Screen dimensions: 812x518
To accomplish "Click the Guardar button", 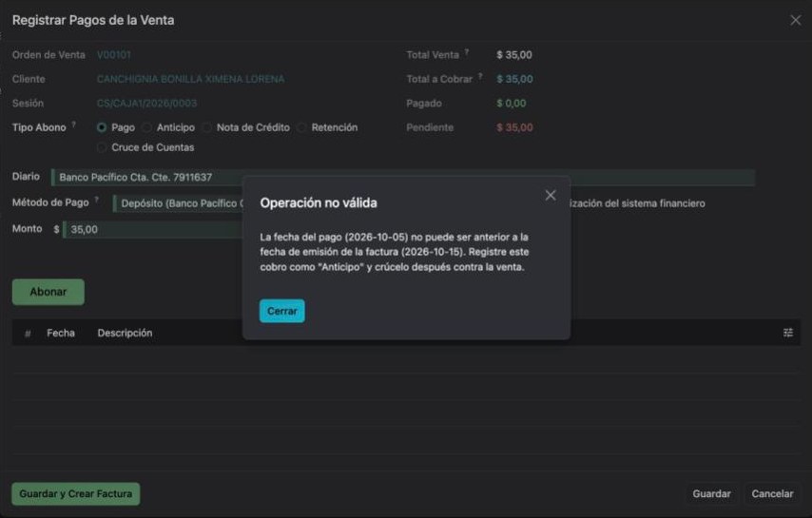I will [x=711, y=494].
